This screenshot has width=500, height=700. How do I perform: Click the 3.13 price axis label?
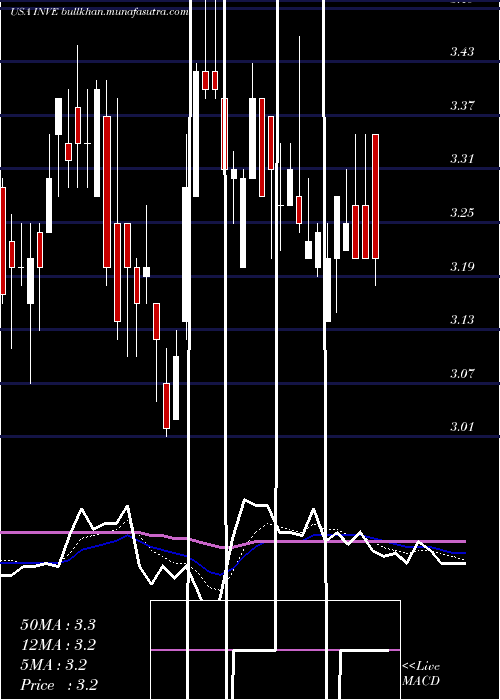point(462,319)
